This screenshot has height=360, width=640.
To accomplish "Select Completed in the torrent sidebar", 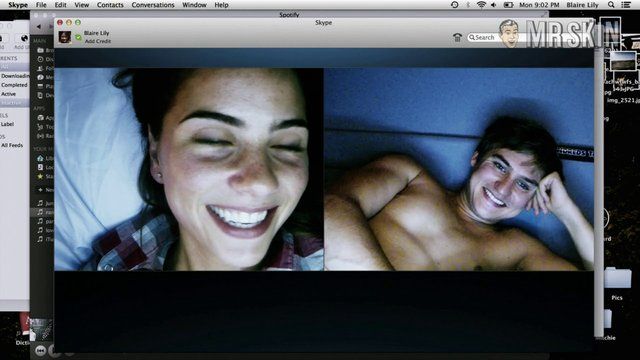I will 15,85.
